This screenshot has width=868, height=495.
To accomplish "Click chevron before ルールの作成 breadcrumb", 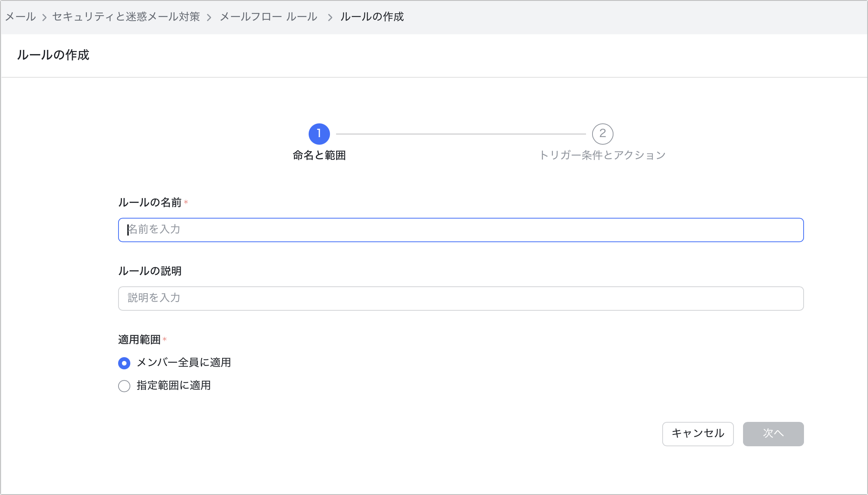I will (x=330, y=18).
